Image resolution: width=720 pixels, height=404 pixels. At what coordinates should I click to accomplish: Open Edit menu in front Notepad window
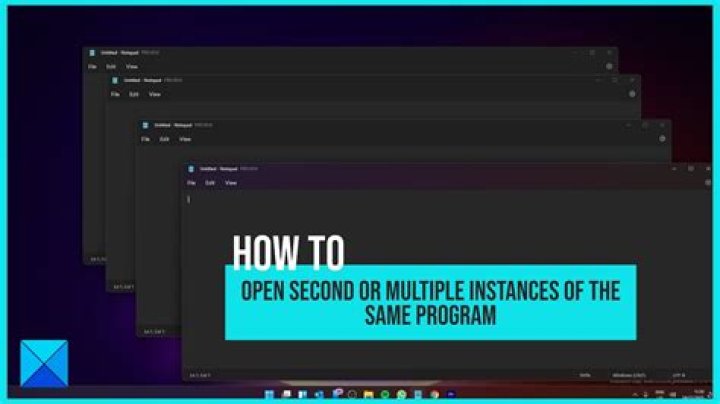pos(210,183)
